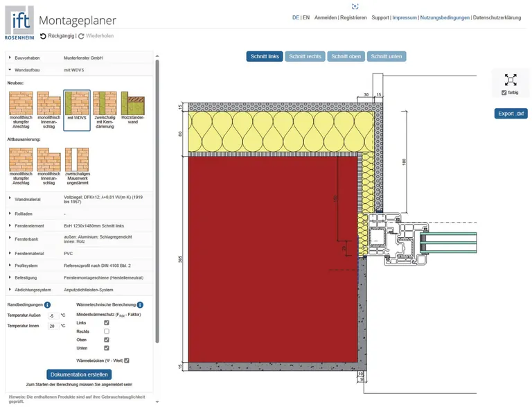Pick Altbausanierung zweischaliges Mauerwerk ungedämmt icon
532x407 pixels.
77,159
